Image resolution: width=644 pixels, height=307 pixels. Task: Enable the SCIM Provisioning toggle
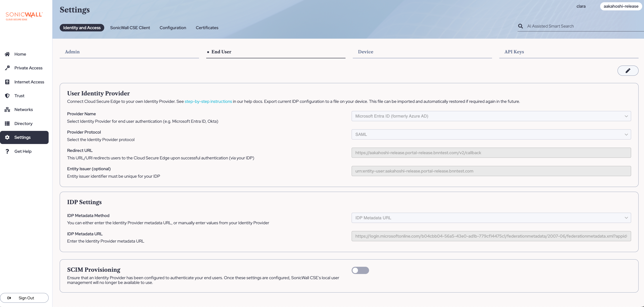360,270
